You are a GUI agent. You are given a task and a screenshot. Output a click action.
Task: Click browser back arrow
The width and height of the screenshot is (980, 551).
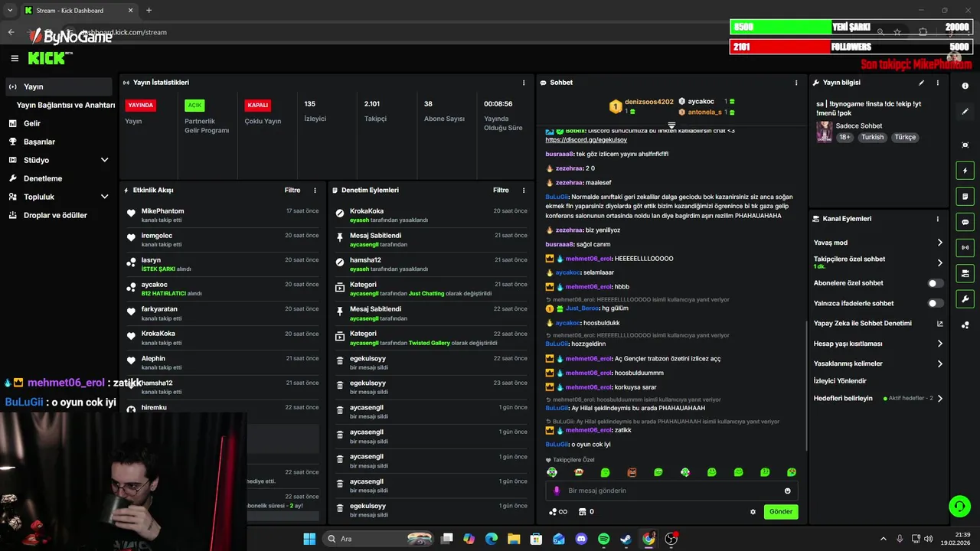(11, 32)
